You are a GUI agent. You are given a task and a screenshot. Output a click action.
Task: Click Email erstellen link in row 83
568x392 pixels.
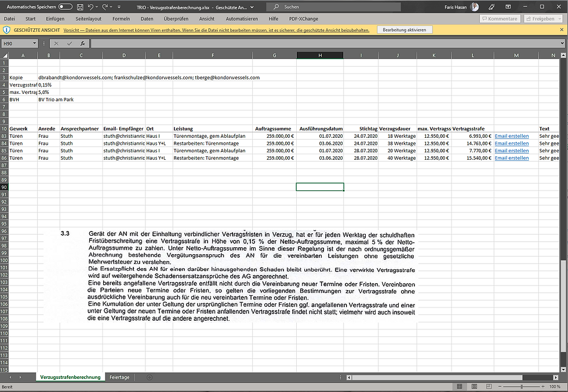511,136
